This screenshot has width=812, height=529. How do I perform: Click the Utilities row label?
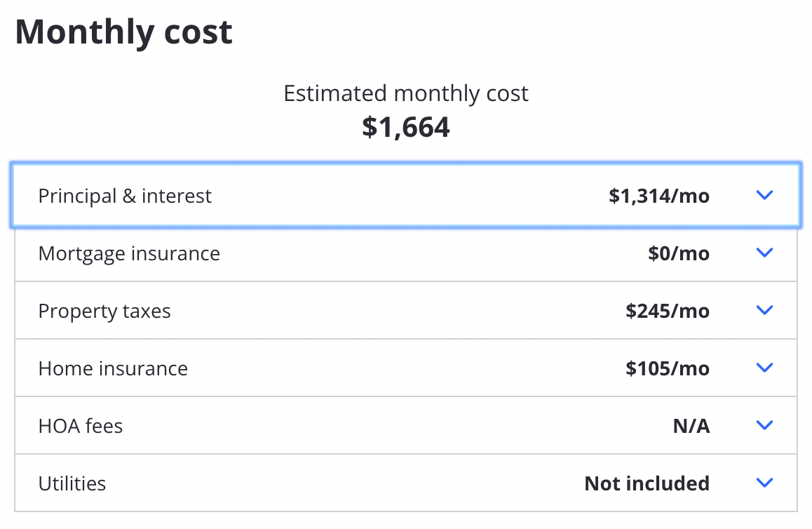tap(72, 483)
